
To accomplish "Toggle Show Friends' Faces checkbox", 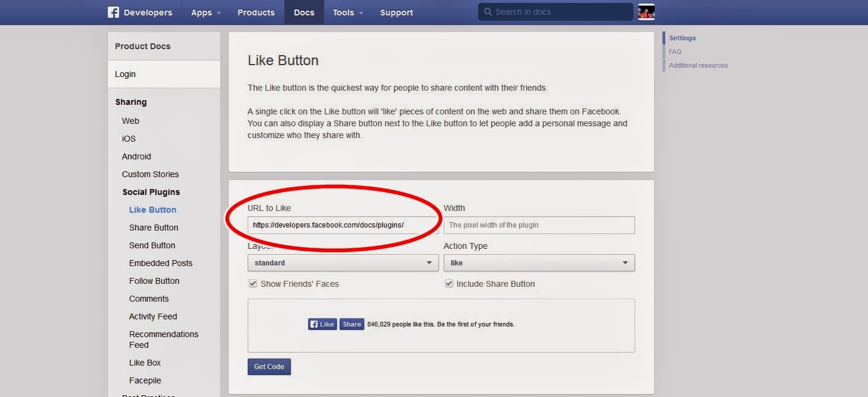I will pos(253,284).
